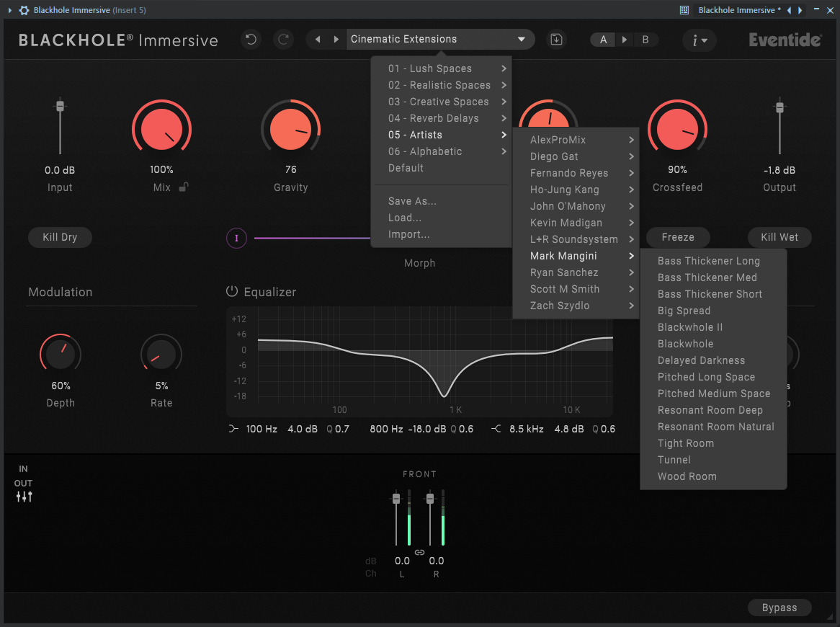Enable the Kill Dry toggle
This screenshot has height=627, width=840.
60,237
